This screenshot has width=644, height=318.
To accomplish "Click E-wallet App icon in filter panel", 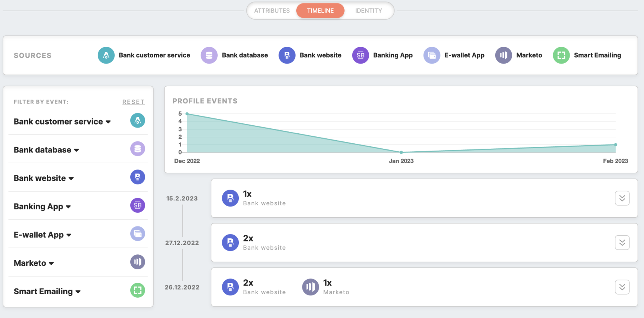I will [x=138, y=234].
